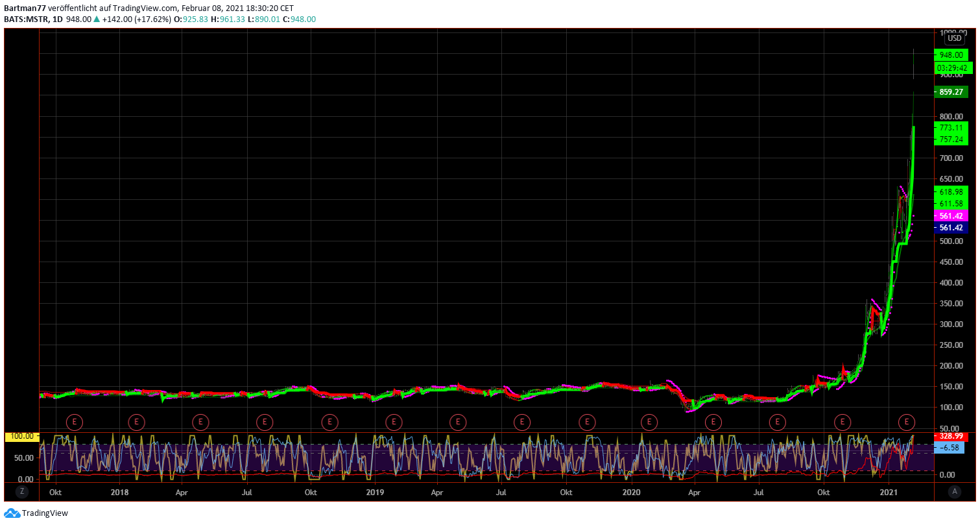Image resolution: width=980 pixels, height=525 pixels.
Task: Click the July 2018 earnings E marker
Action: [x=264, y=422]
